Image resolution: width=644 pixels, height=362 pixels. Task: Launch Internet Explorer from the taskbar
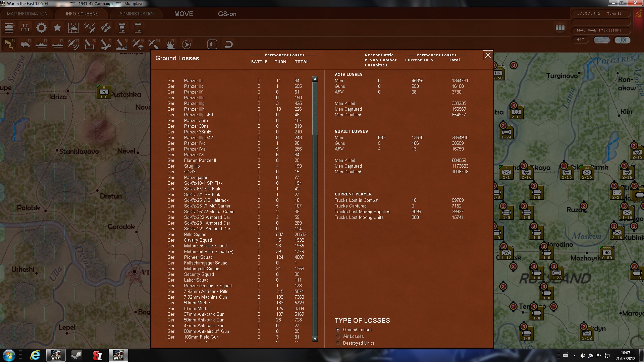(35, 355)
